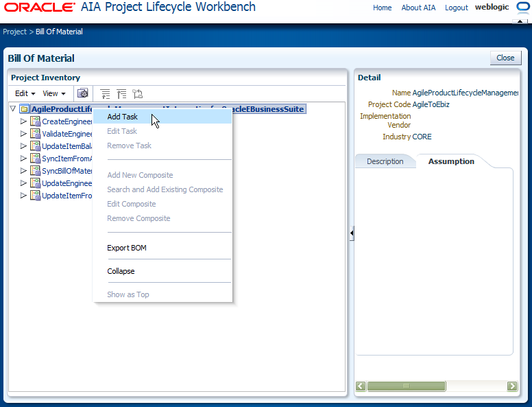Click the task icon beside SyncItemFrom row
The image size is (532, 407).
pos(35,159)
